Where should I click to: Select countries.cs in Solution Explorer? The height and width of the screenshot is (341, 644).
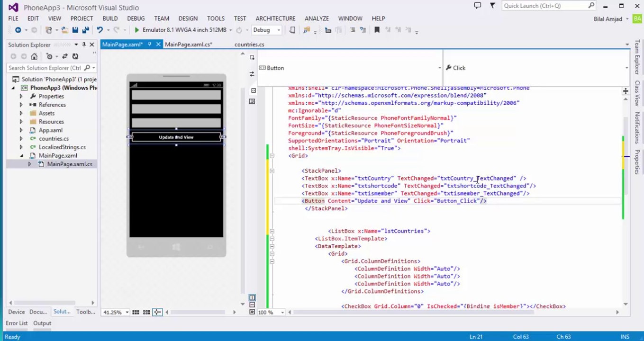54,139
